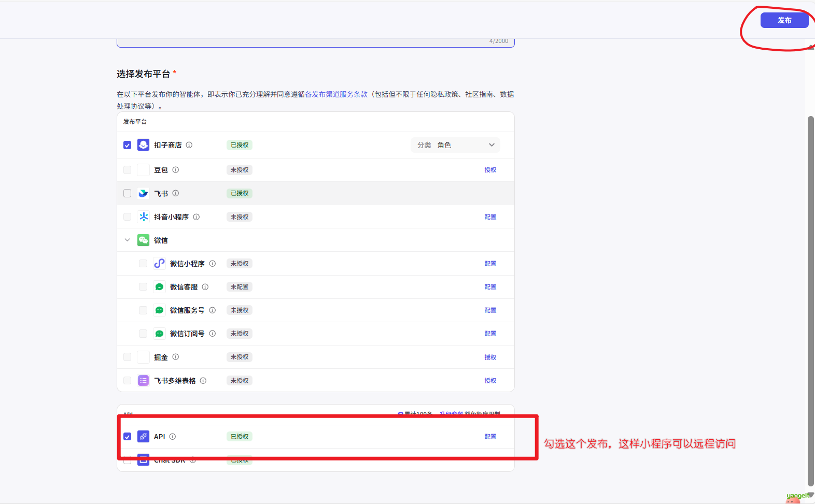
Task: Tick the 豆包 platform checkbox
Action: (x=127, y=170)
